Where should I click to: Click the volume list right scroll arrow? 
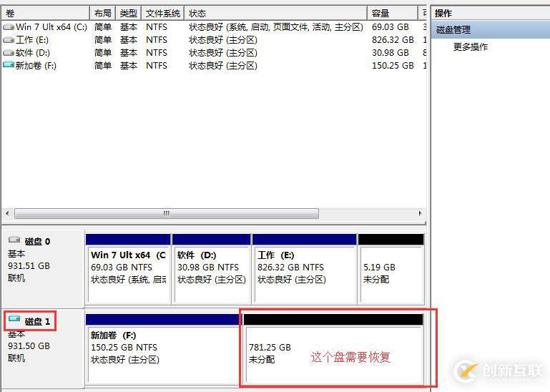pos(421,213)
